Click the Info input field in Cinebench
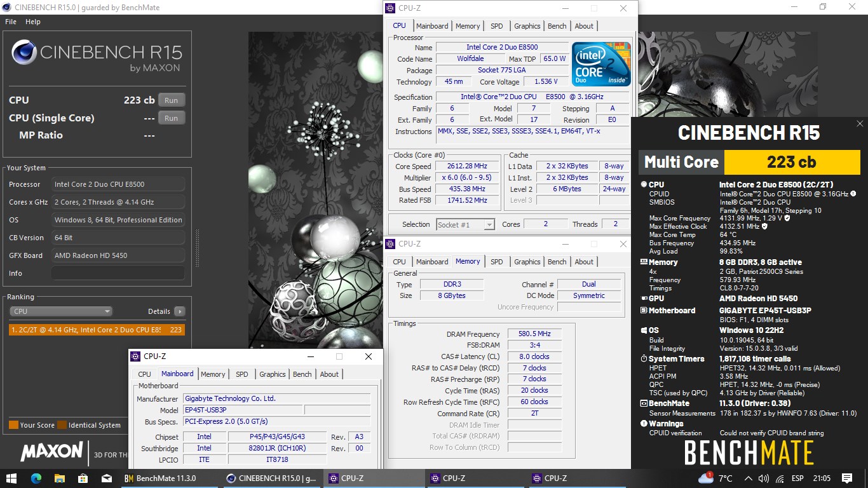This screenshot has width=868, height=488. [118, 273]
